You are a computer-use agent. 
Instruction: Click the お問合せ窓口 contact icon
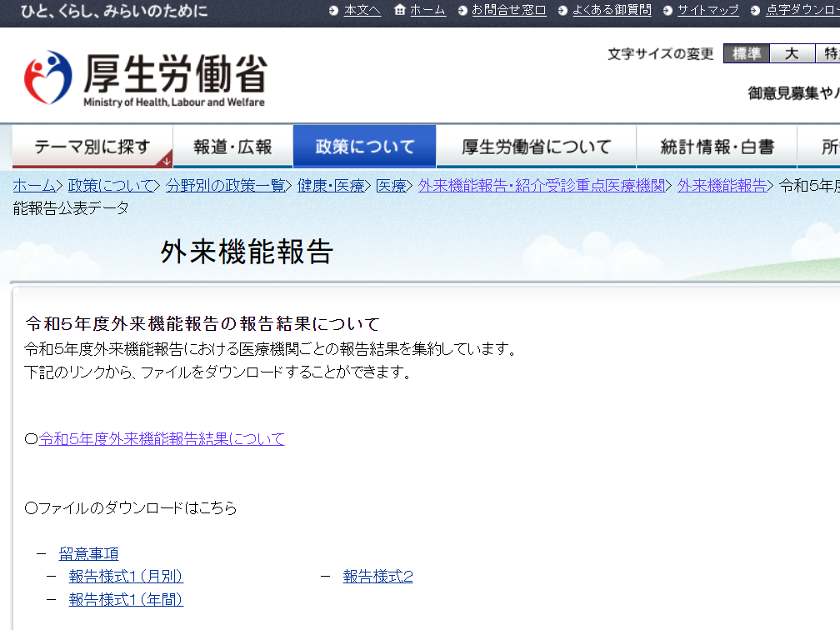pos(462,12)
